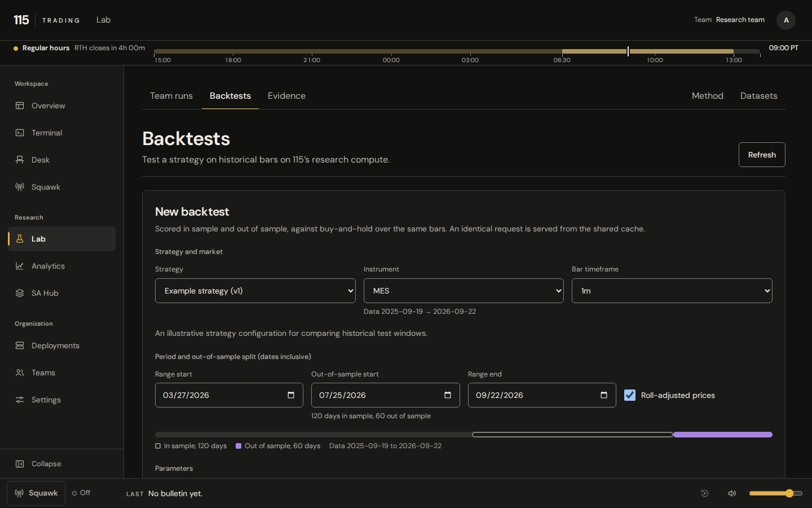The width and height of the screenshot is (812, 508).
Task: Switch to the Evidence tab
Action: (x=286, y=96)
